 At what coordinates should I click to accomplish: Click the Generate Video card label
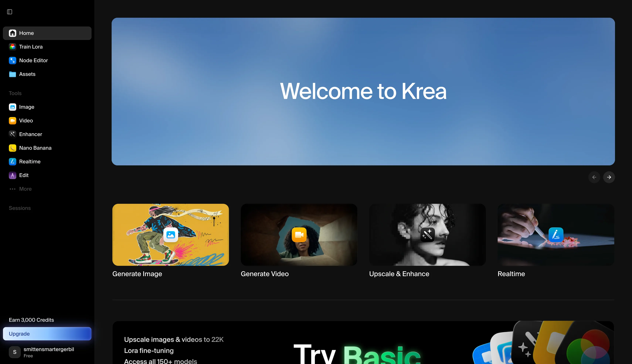(265, 274)
